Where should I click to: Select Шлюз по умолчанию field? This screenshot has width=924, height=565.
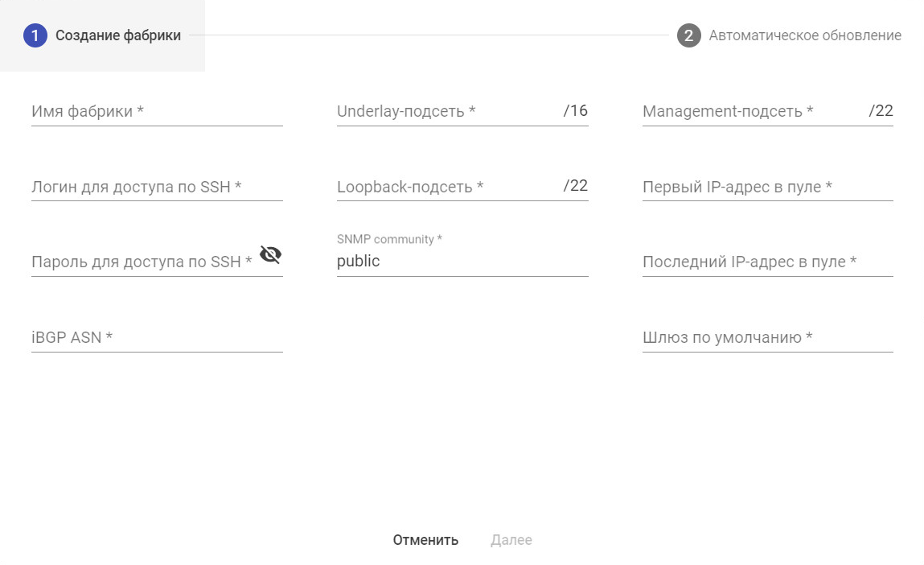767,337
